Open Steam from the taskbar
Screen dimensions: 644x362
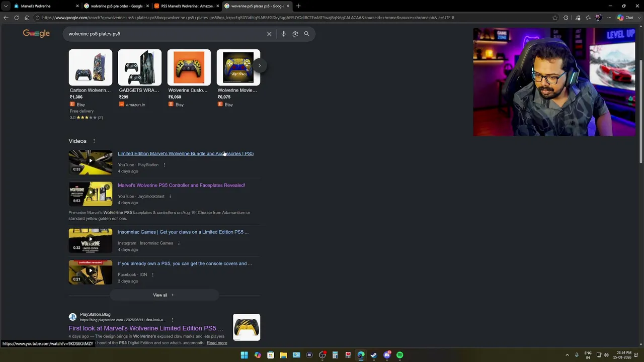[374, 355]
